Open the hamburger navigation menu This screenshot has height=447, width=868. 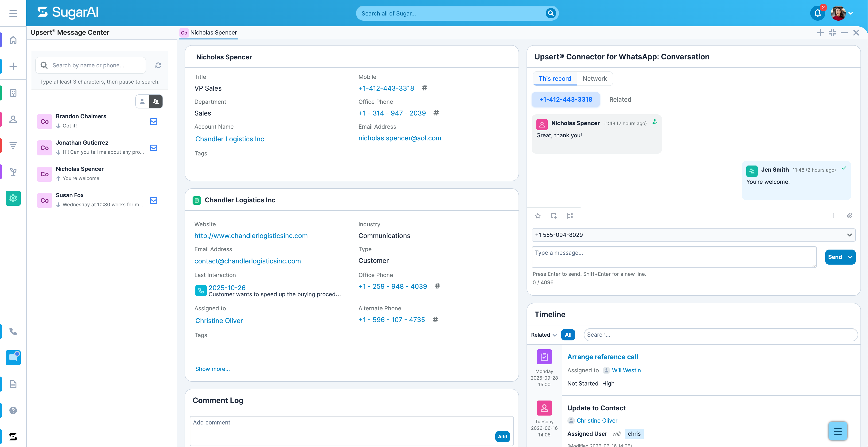pyautogui.click(x=13, y=13)
